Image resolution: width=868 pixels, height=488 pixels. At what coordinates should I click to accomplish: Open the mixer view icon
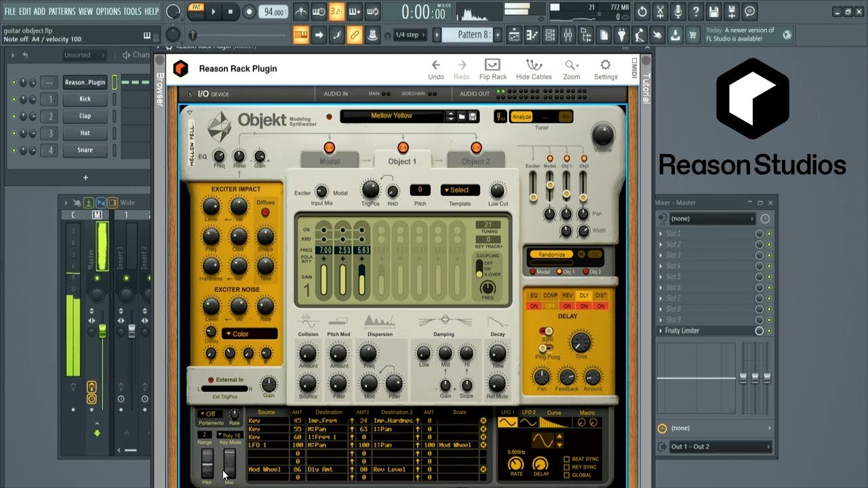[568, 35]
